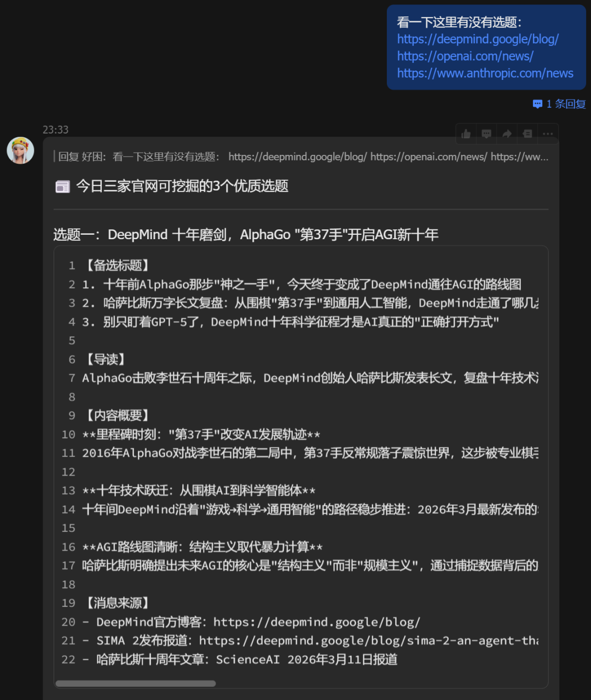Screen dimensions: 591x700
Task: Click the 今日三家官网 heading text
Action: click(x=182, y=187)
